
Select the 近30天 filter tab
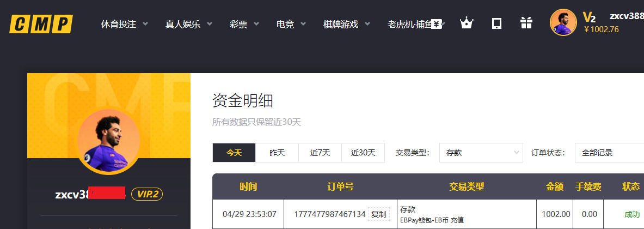[363, 153]
